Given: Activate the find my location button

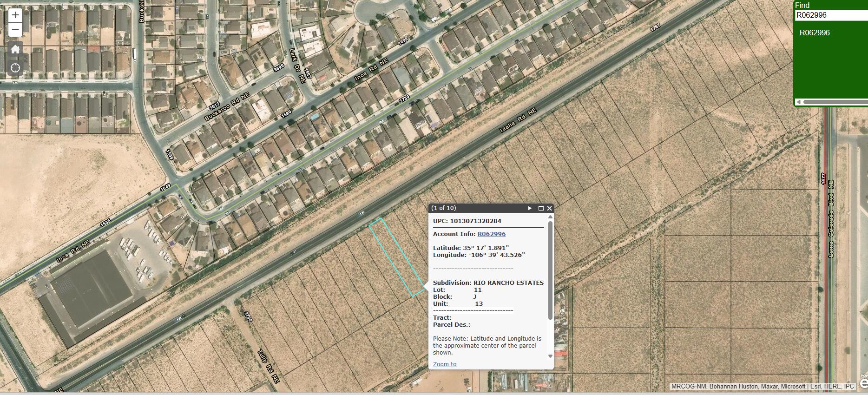Looking at the screenshot, I should [15, 68].
